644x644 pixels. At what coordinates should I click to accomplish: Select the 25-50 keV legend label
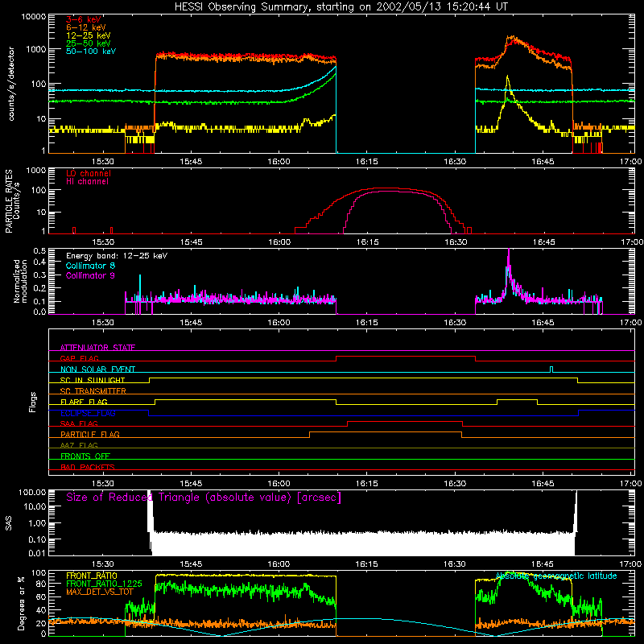[89, 43]
